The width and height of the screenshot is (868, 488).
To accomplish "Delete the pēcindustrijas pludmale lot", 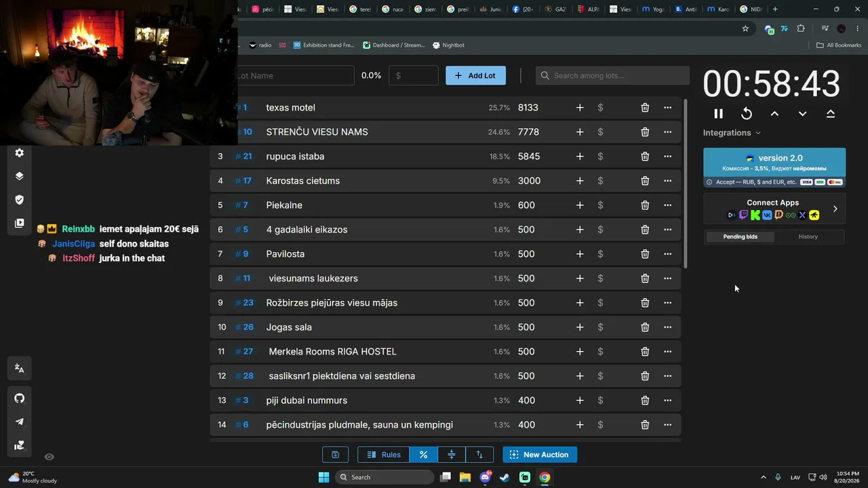I will pyautogui.click(x=645, y=425).
